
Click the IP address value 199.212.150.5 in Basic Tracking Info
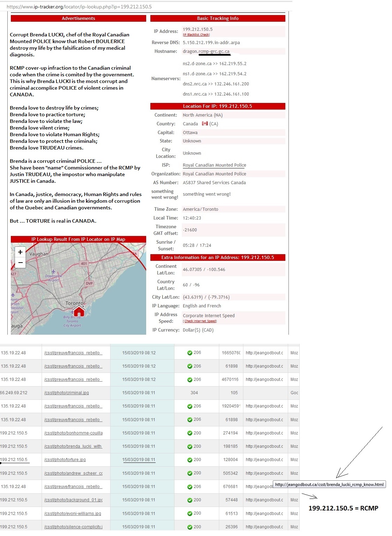click(x=198, y=29)
